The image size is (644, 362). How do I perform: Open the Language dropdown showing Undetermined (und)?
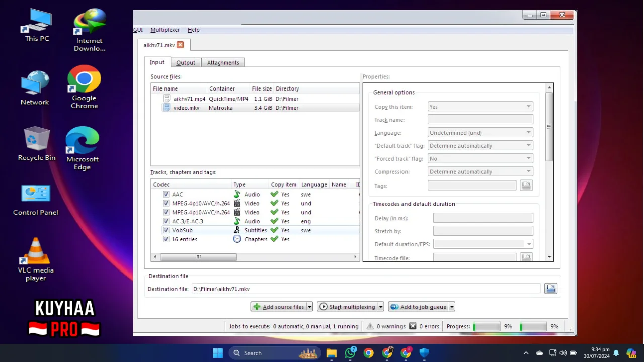(480, 133)
